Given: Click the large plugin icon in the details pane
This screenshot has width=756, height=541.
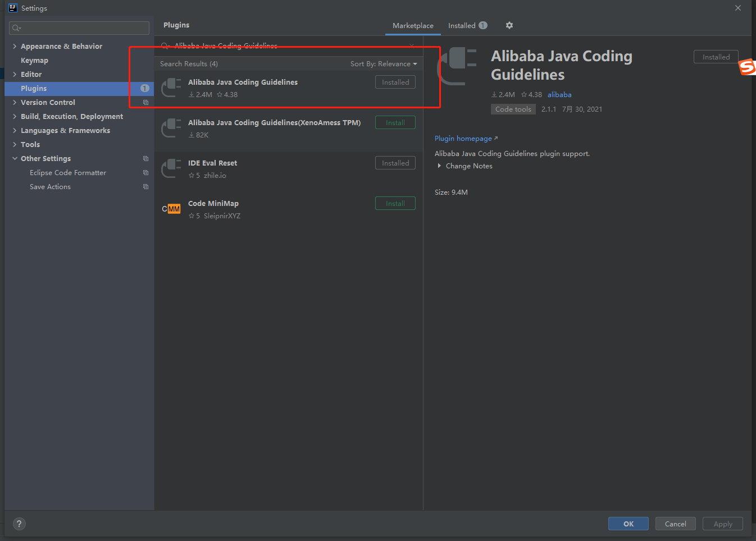Looking at the screenshot, I should (x=457, y=66).
